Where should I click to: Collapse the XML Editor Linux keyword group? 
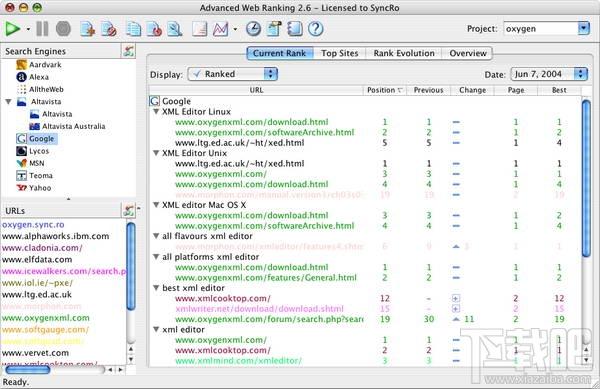point(156,112)
